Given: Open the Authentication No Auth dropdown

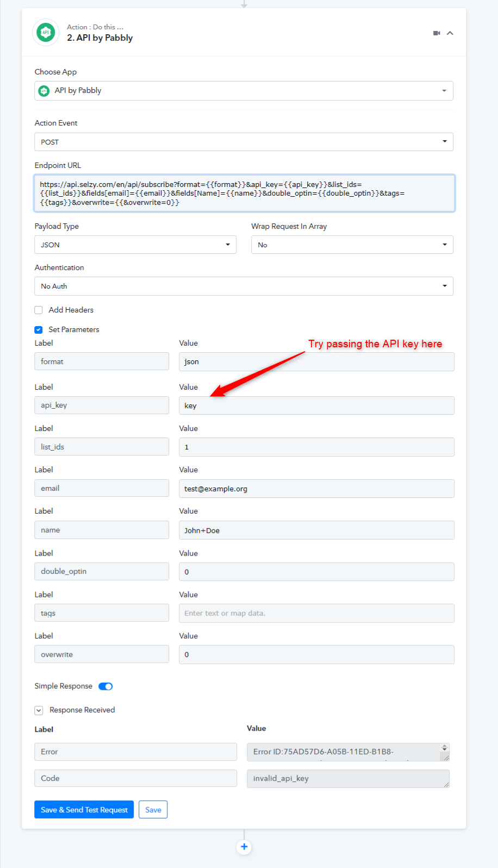Looking at the screenshot, I should coord(244,286).
